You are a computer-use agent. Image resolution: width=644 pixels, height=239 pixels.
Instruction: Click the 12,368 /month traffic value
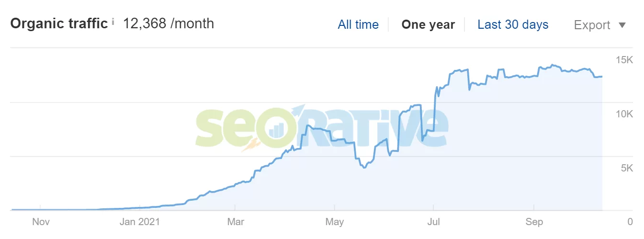169,23
